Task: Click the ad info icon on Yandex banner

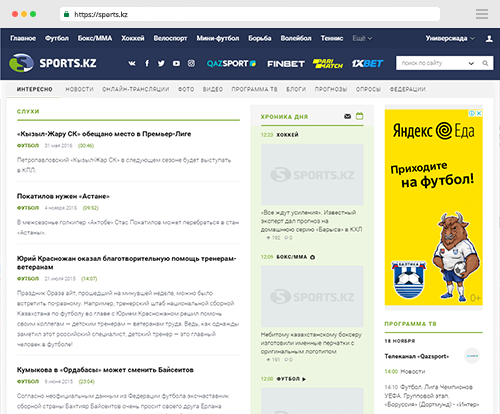Action: [x=472, y=113]
